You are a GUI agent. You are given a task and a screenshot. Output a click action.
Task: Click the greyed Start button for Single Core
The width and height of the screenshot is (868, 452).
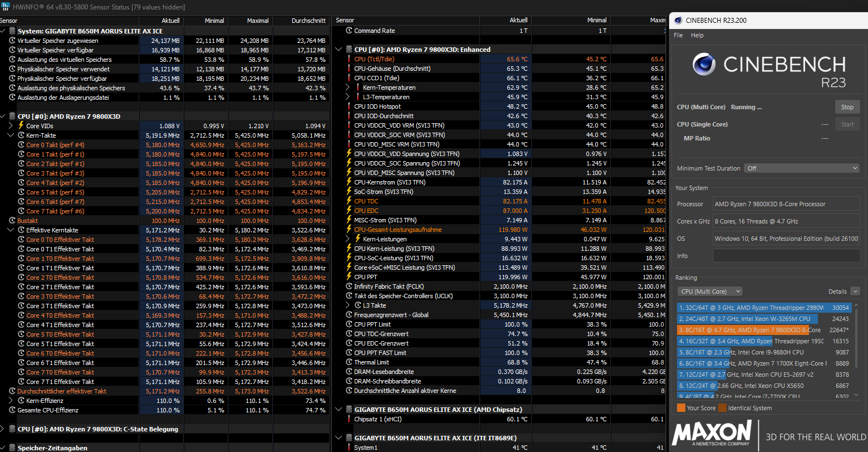[x=847, y=124]
